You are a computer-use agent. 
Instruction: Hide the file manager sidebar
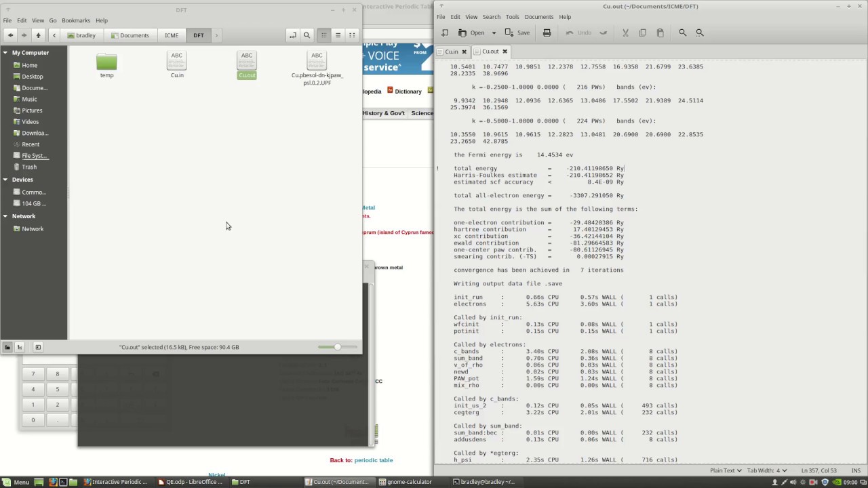[38, 347]
